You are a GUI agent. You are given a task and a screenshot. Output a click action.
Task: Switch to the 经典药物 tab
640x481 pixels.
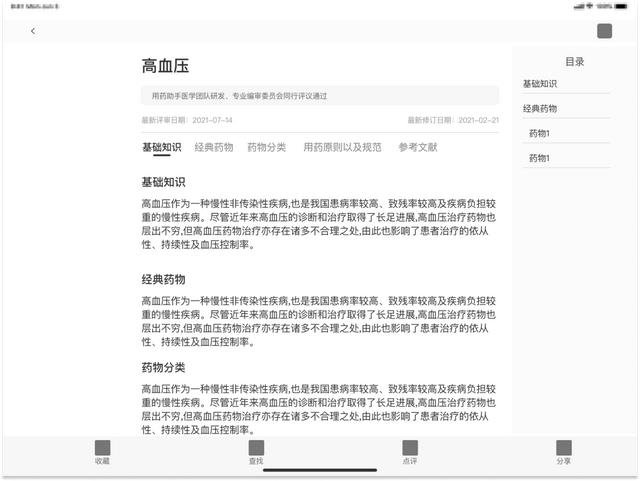click(213, 147)
